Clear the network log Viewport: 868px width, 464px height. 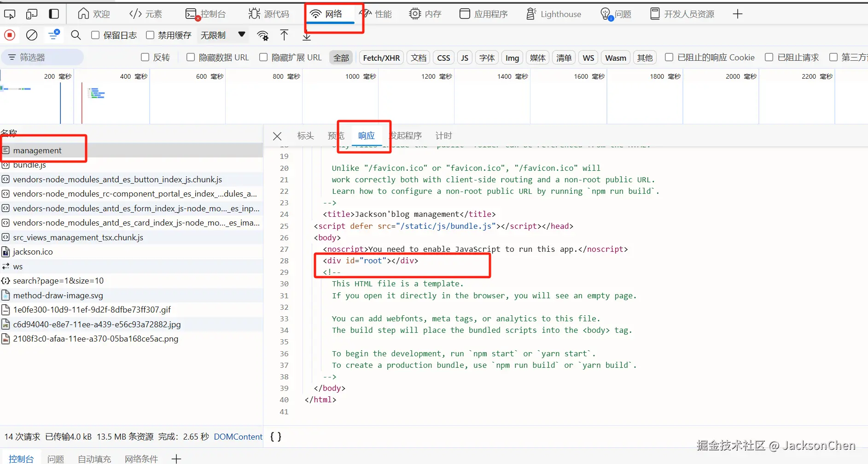32,35
